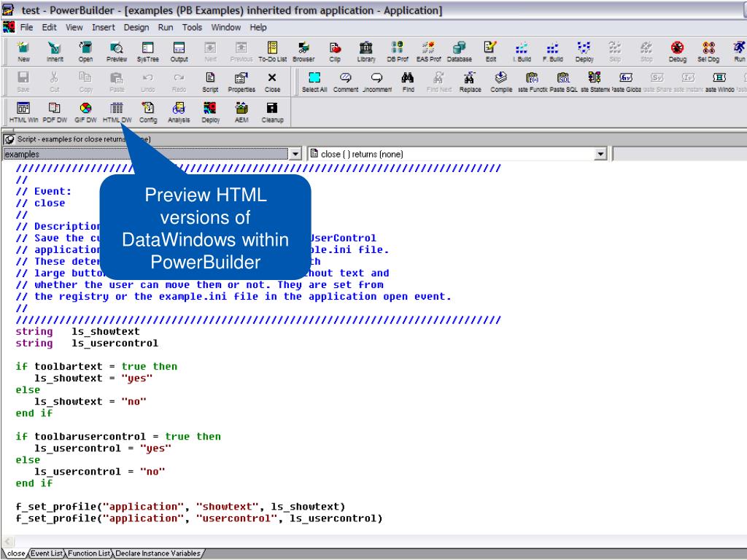Click the Select All toolbar icon
The image size is (747, 560).
point(314,82)
